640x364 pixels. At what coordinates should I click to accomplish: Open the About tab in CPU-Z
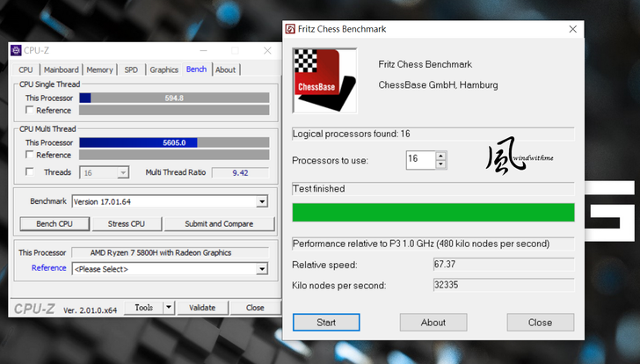pyautogui.click(x=225, y=69)
